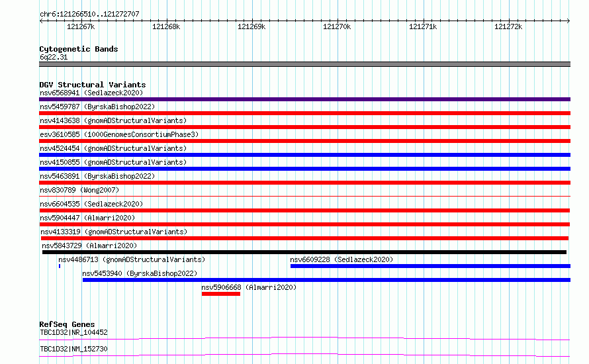This screenshot has height=364, width=589.
Task: Click the blue nsv6609228 variant bar
Action: 430,266
